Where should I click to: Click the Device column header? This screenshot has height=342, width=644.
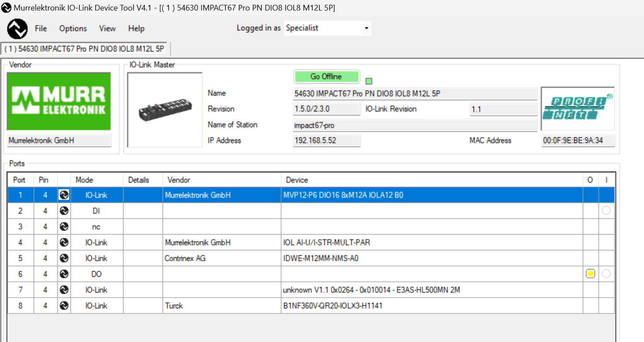pos(432,180)
